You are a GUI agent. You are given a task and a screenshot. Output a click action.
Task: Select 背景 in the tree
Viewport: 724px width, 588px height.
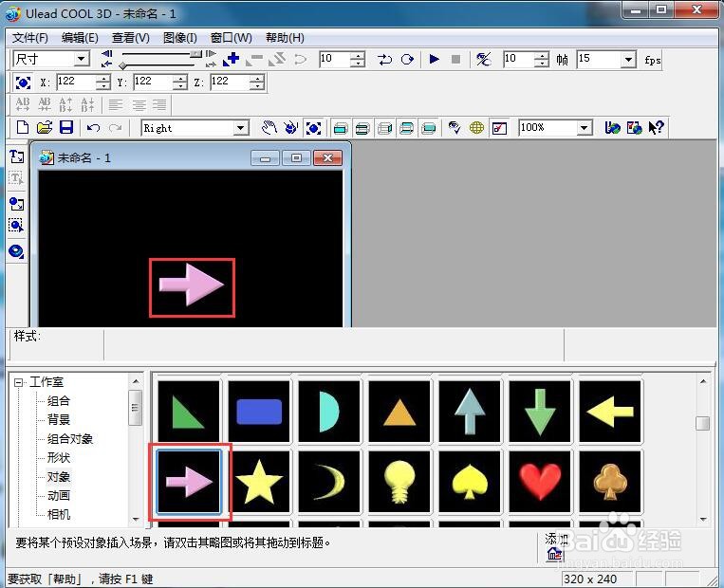coord(59,419)
